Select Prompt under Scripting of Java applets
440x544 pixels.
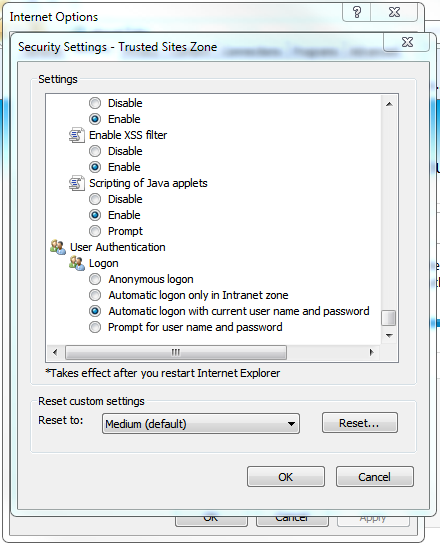pyautogui.click(x=95, y=231)
